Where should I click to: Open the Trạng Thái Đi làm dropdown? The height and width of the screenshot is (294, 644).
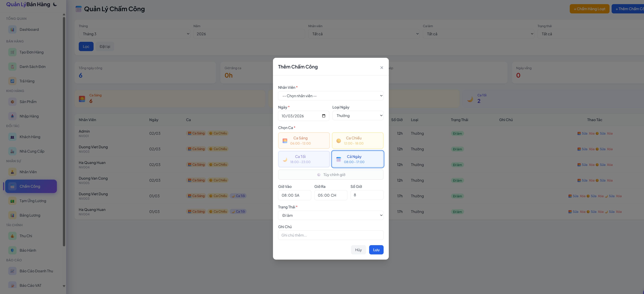coord(331,215)
